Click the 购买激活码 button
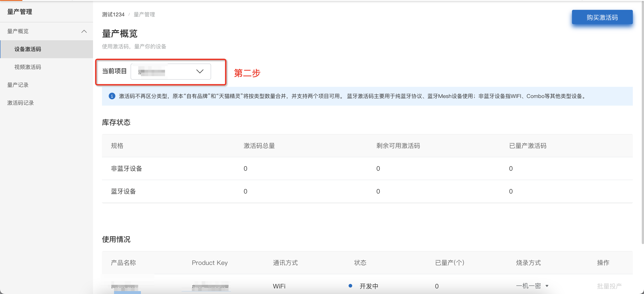 pyautogui.click(x=602, y=17)
